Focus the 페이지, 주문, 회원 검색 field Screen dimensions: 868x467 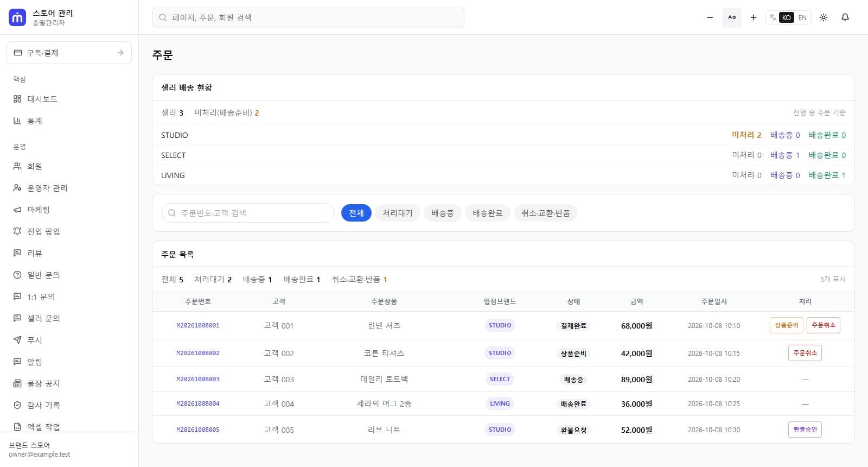point(308,17)
